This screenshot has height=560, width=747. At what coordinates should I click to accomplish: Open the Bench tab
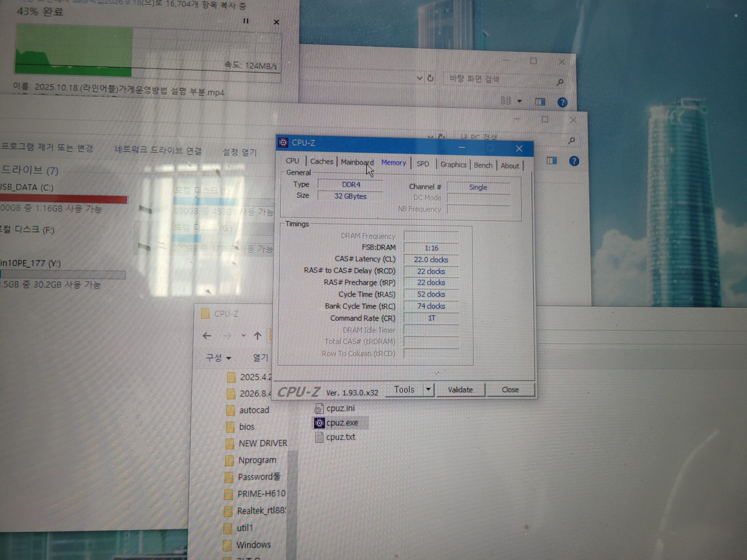(483, 165)
